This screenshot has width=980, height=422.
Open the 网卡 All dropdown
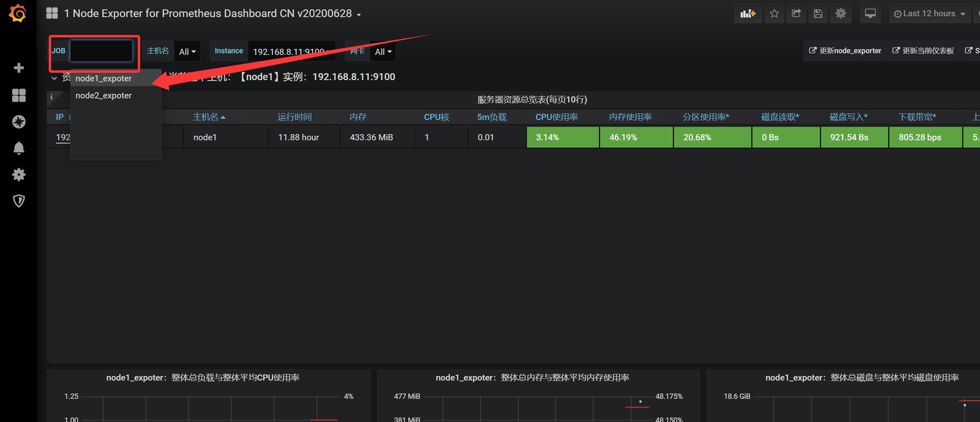[x=383, y=51]
